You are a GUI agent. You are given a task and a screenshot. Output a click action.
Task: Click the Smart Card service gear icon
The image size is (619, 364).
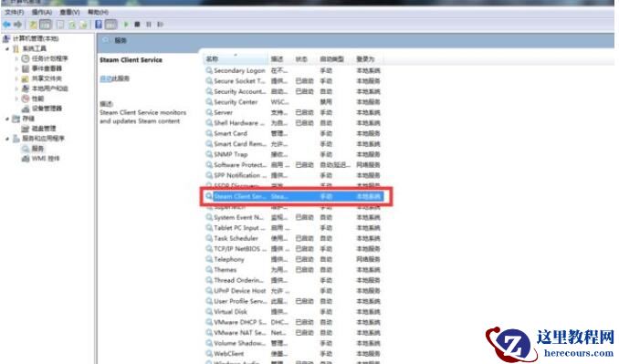(209, 133)
